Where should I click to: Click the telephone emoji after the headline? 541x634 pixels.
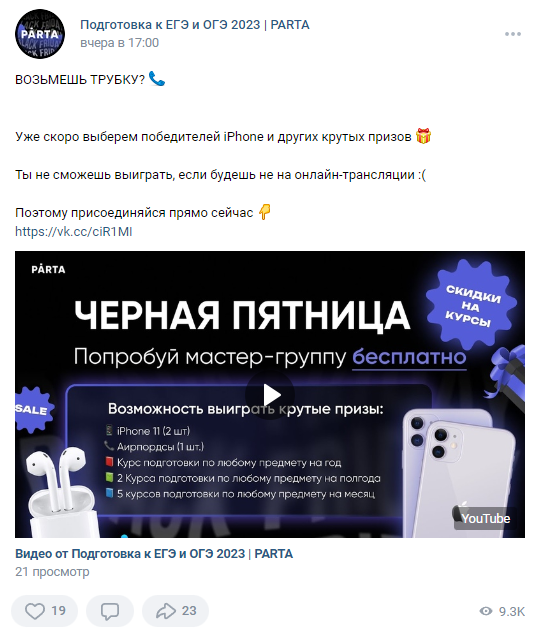click(x=157, y=79)
